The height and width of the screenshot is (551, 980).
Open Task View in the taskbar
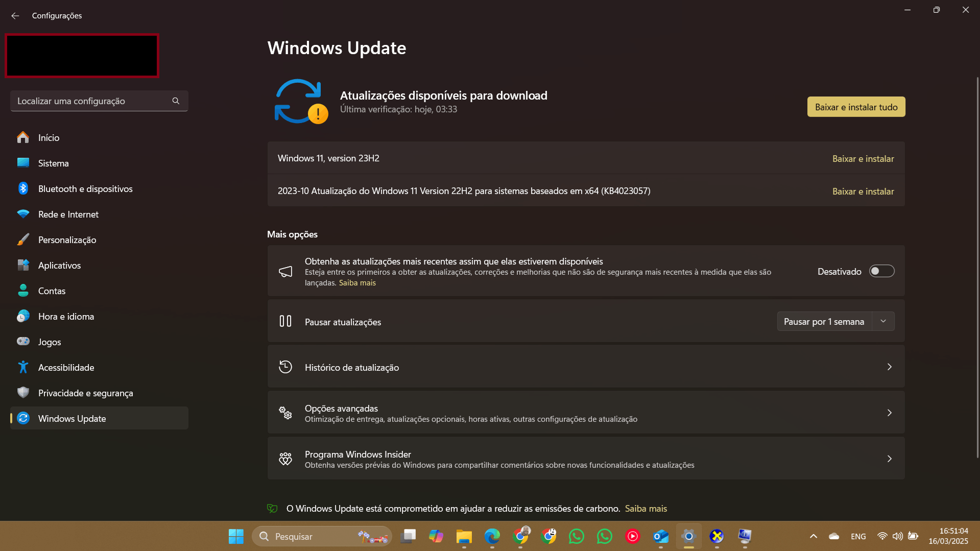click(408, 536)
